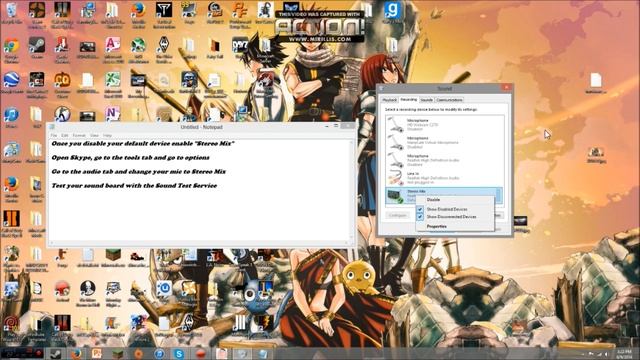Switch to Sounds tab in Sound dialog
Screen dimensions: 640x360
pos(427,100)
